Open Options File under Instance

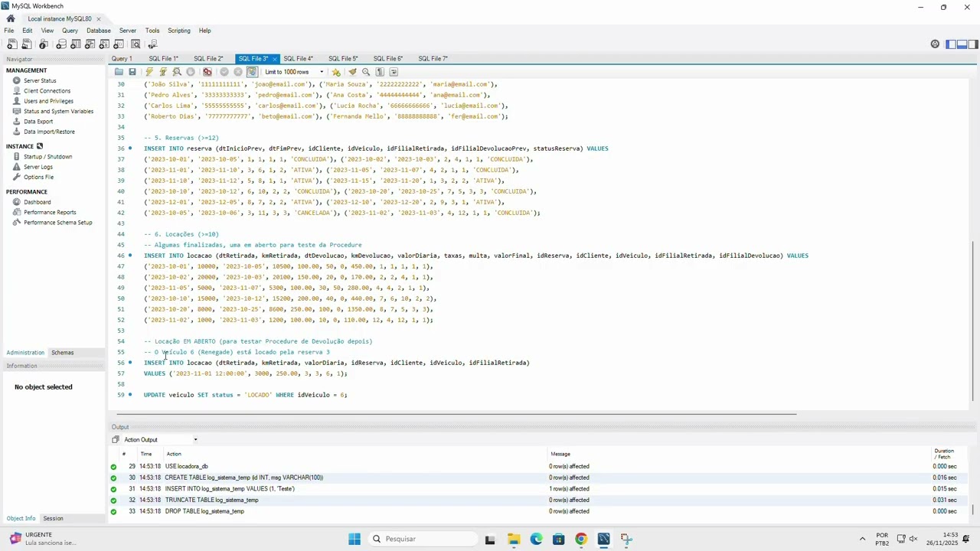pyautogui.click(x=38, y=177)
